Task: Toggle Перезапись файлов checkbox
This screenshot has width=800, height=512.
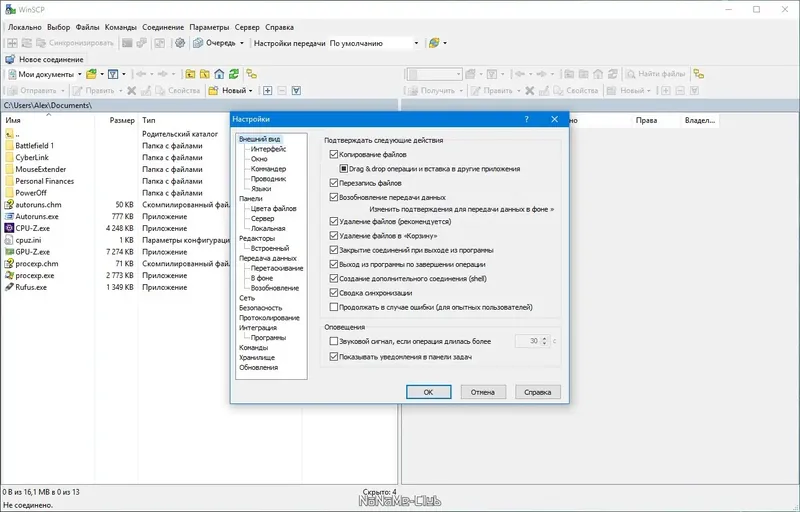Action: click(x=334, y=183)
